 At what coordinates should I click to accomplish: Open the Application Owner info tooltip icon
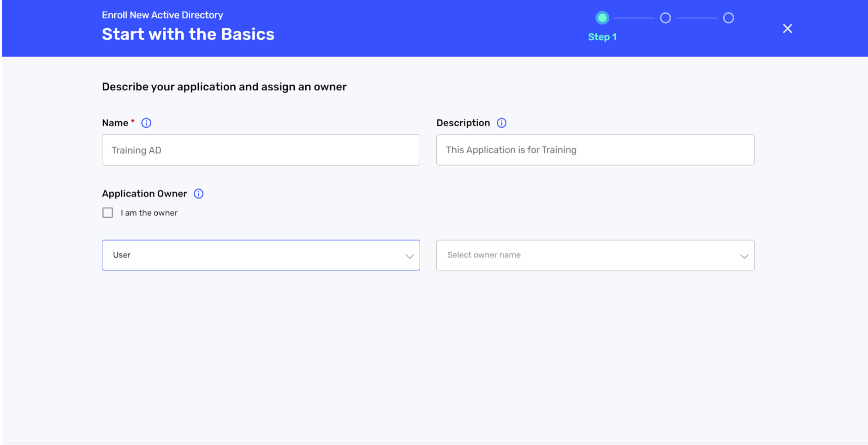pyautogui.click(x=198, y=194)
